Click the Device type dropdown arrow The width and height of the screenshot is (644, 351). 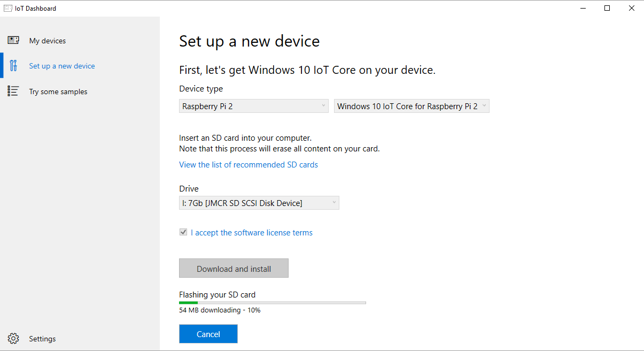tap(323, 105)
